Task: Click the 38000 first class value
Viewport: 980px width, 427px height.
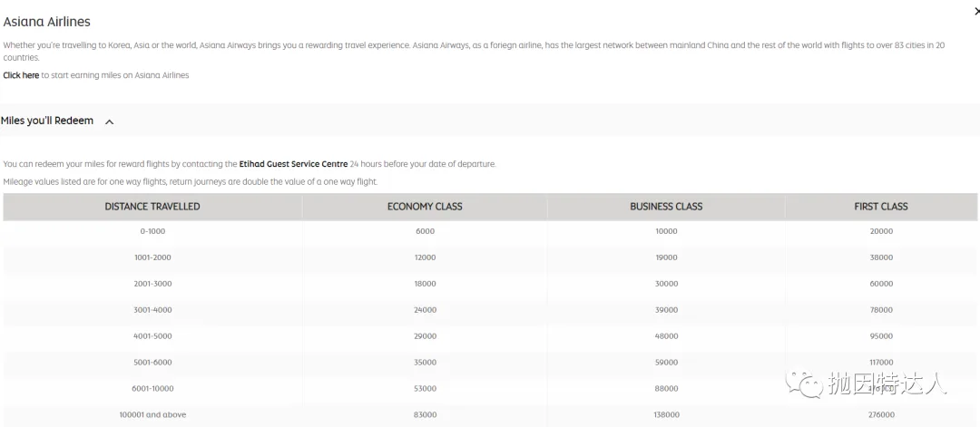Action: [x=881, y=257]
